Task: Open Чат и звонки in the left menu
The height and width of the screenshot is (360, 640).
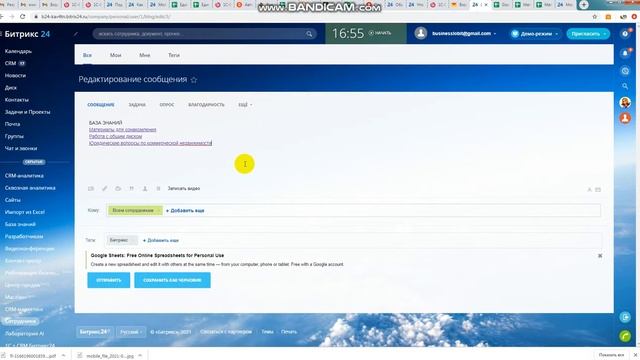Action: click(21, 149)
